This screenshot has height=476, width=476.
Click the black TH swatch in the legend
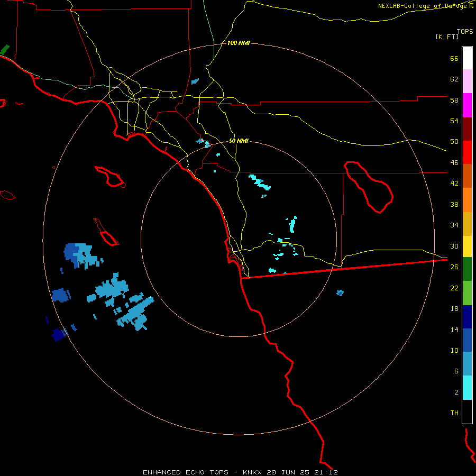pos(467,411)
